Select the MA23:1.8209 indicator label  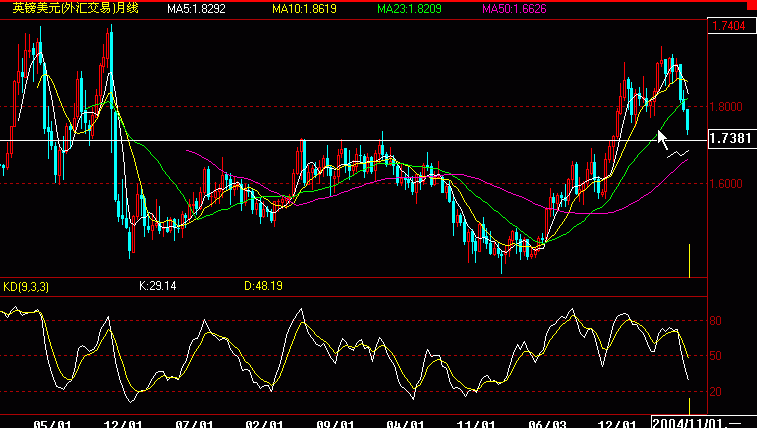[x=409, y=9]
